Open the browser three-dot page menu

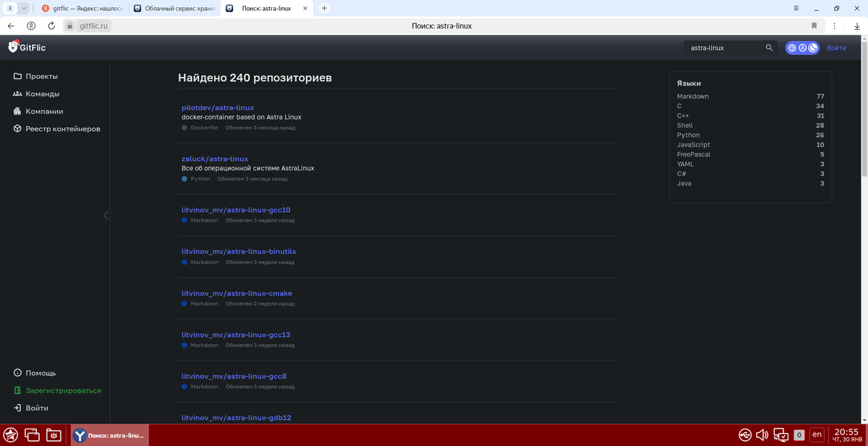(x=834, y=25)
